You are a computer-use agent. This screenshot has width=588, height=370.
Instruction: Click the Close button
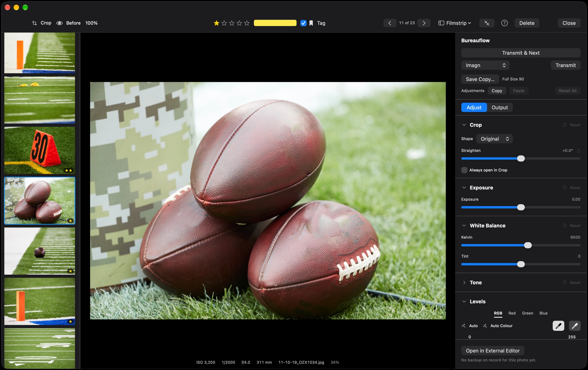pyautogui.click(x=569, y=23)
